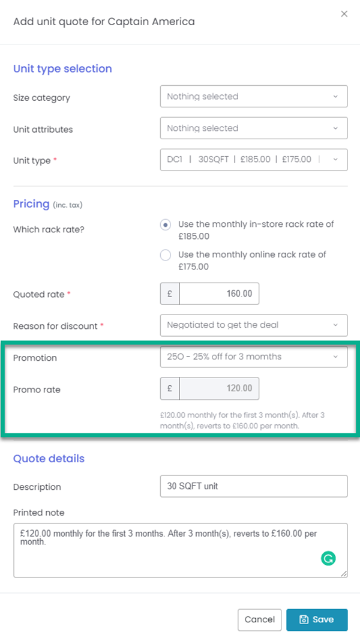Click the Unit type selection section heading
Viewport: 360px width, 644px height.
point(62,68)
